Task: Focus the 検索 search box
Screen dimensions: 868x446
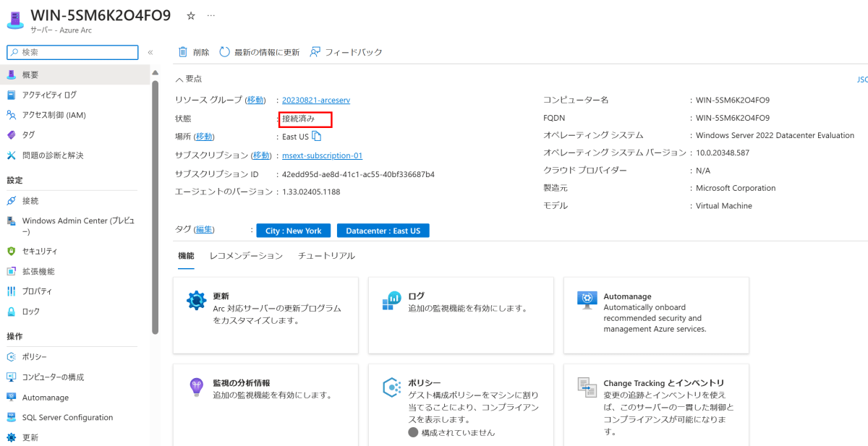Action: coord(72,52)
